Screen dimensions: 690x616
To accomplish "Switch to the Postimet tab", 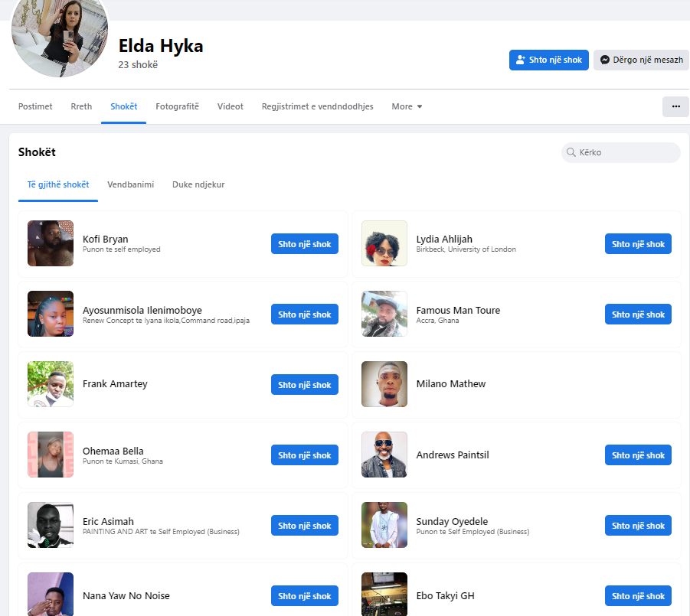I will 35,106.
